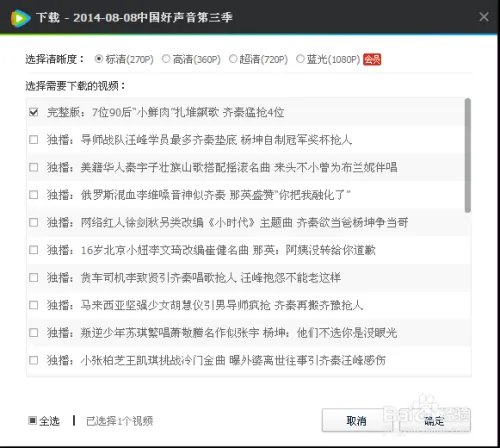This screenshot has height=448, width=500.
Task: Click title text 齐秦欲当爸杨坤争当哥
Action: pos(352,222)
